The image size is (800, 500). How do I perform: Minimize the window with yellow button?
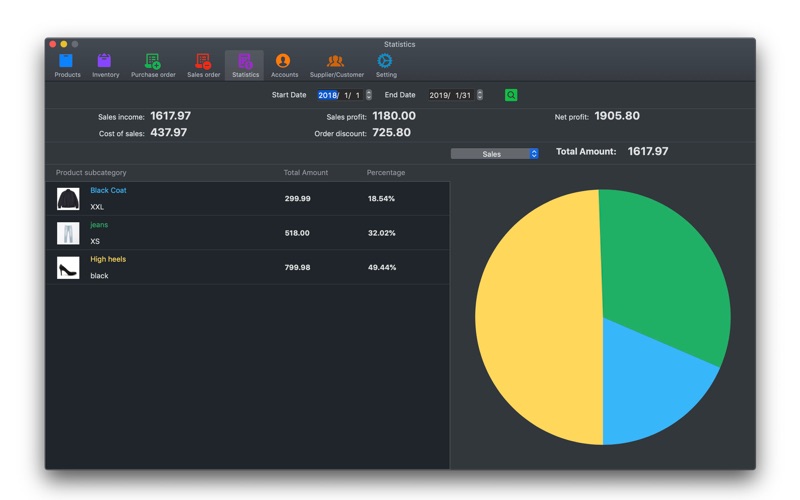click(x=64, y=44)
